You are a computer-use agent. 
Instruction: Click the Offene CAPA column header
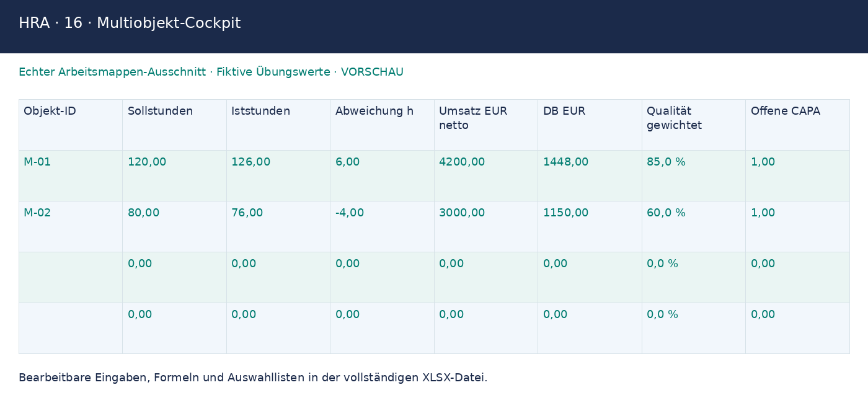pos(797,125)
